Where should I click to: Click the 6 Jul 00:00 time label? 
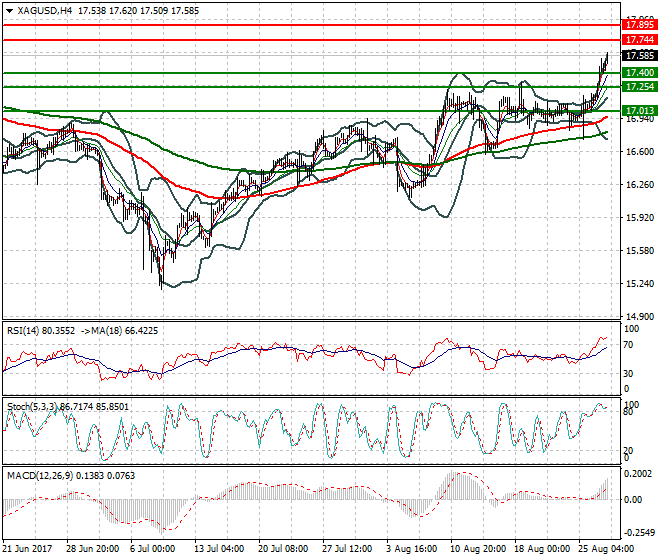(152, 549)
